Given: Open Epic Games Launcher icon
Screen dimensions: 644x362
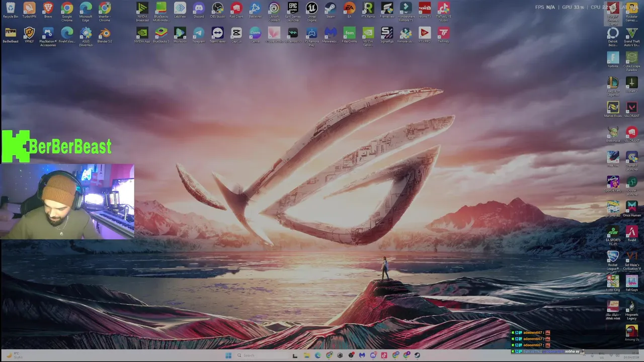Looking at the screenshot, I should tap(293, 12).
